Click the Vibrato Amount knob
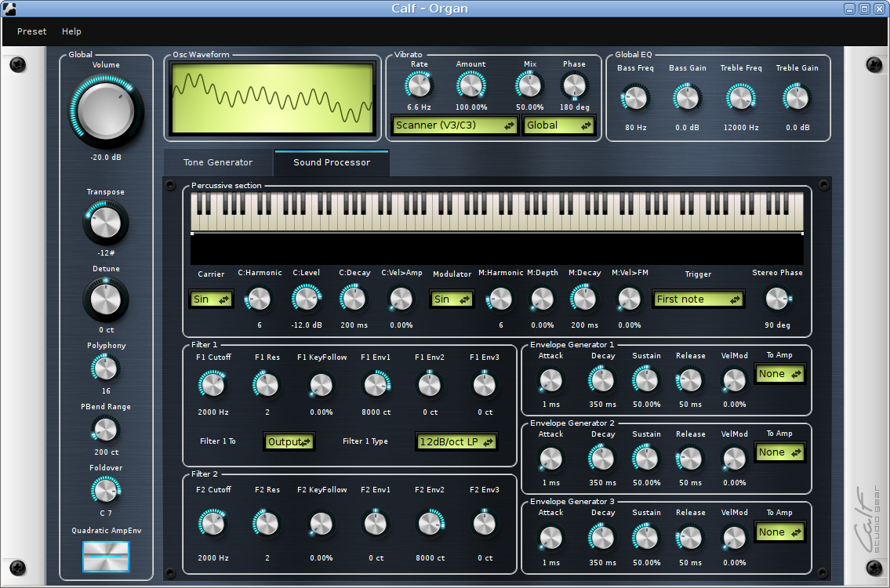Viewport: 890px width, 588px height. coord(470,85)
